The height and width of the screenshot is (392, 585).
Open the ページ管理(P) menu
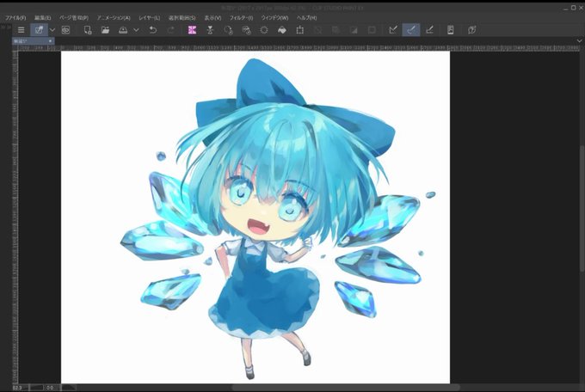coord(74,17)
